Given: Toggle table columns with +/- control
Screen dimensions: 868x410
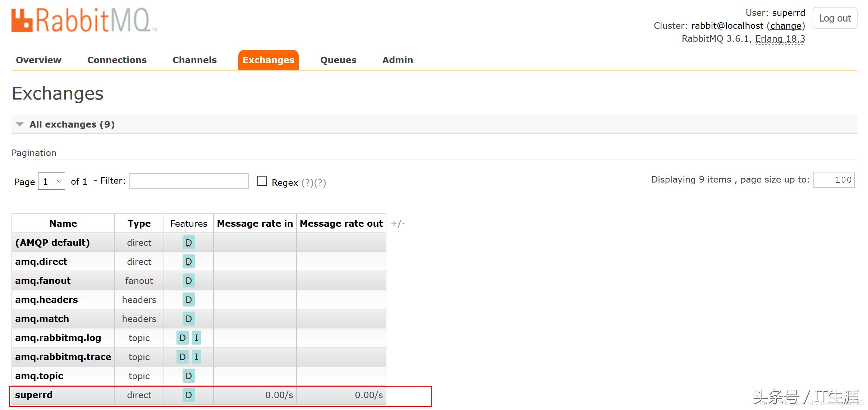Looking at the screenshot, I should [398, 224].
